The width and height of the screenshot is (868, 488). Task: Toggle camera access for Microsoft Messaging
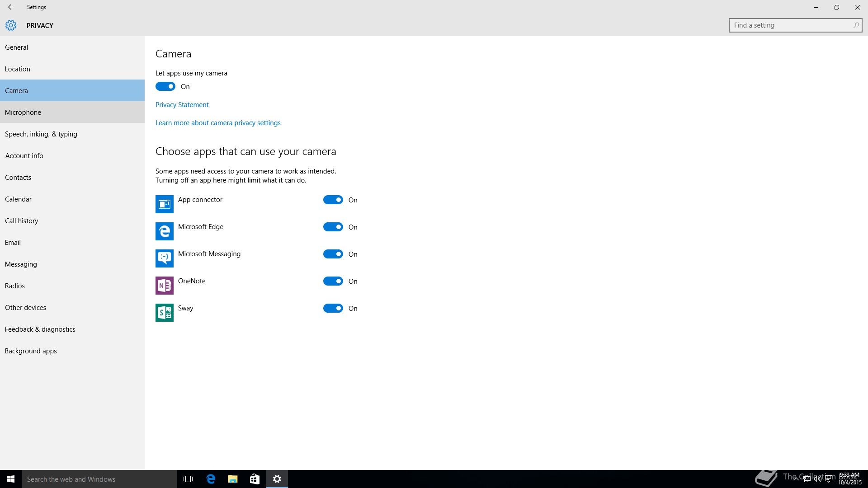click(x=333, y=254)
